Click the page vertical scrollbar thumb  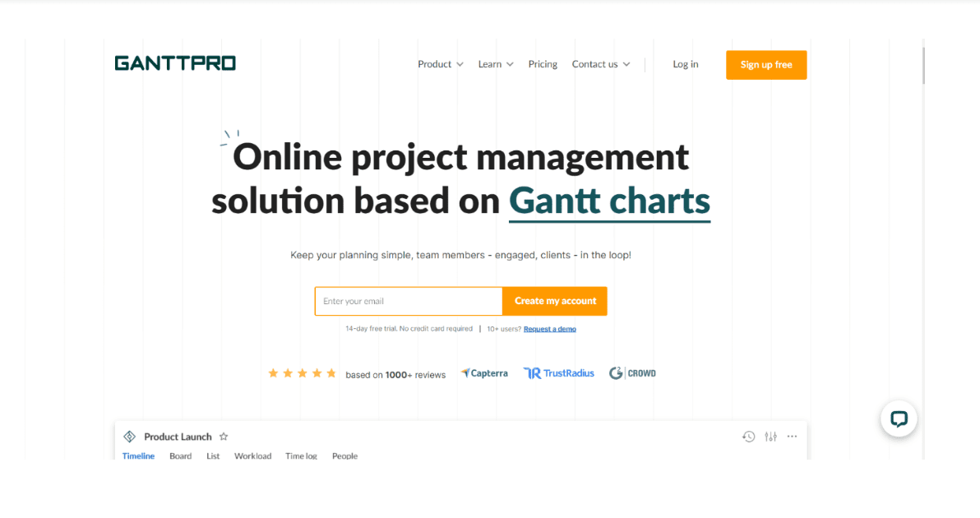click(x=922, y=64)
